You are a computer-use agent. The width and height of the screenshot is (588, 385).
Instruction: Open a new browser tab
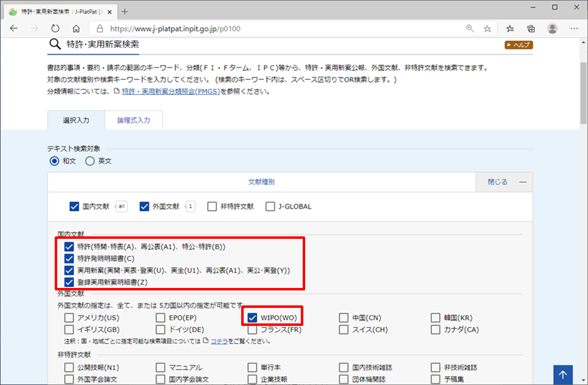coord(125,11)
